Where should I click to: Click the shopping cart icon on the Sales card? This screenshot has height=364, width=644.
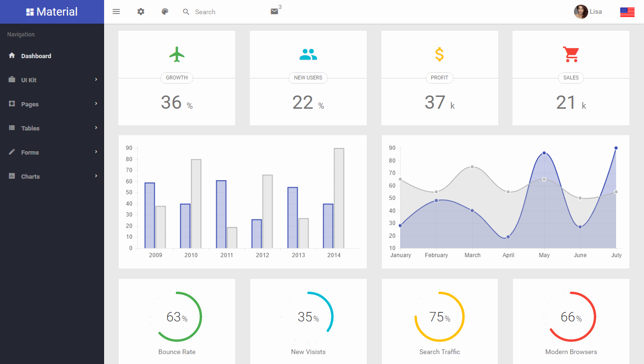tap(571, 53)
